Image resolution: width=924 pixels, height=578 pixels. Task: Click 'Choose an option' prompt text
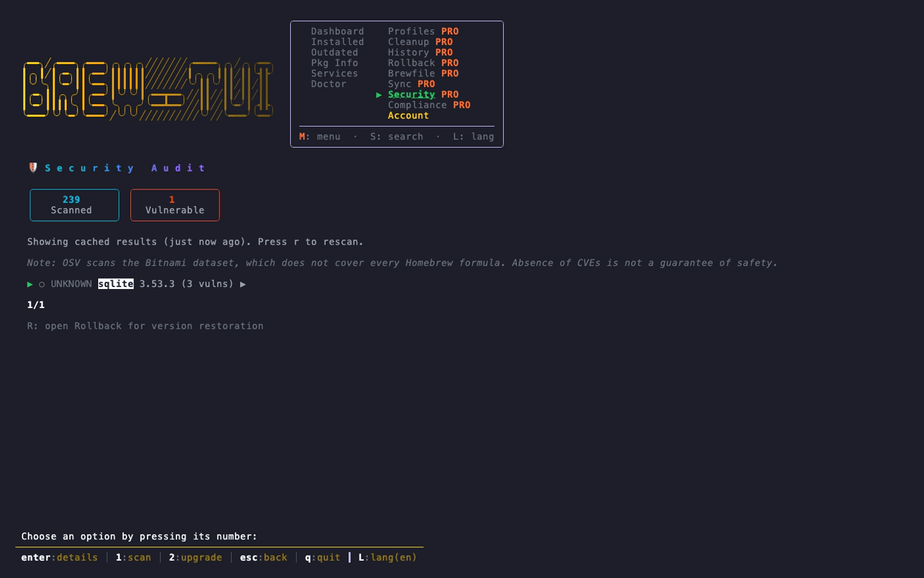[x=139, y=536]
